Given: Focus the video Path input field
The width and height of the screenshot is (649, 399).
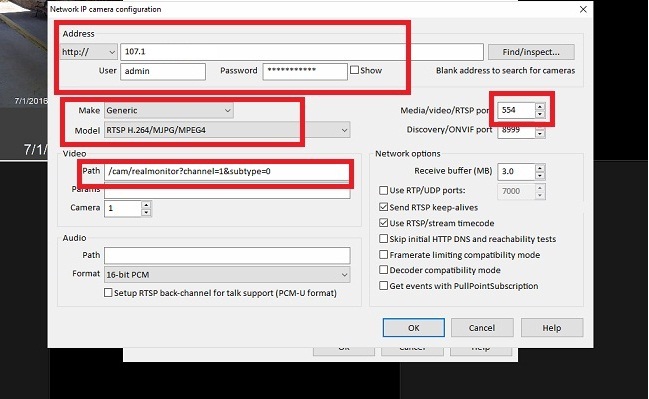Looking at the screenshot, I should coord(227,171).
